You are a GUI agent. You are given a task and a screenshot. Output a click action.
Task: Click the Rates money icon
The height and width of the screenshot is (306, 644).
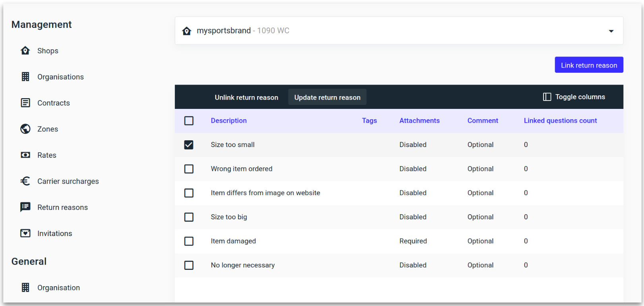(x=25, y=155)
